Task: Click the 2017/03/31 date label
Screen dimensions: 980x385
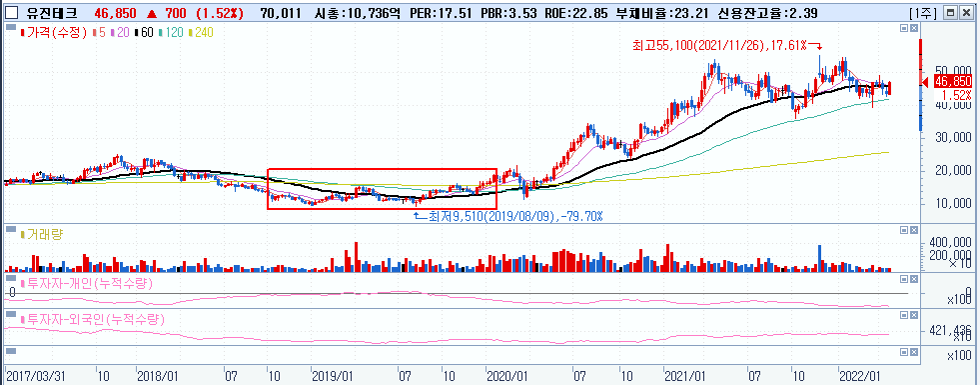Action: point(37,376)
